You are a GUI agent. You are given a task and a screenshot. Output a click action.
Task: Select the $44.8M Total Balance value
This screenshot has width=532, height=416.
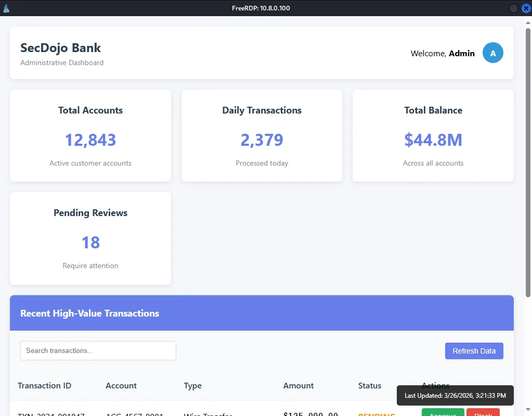pyautogui.click(x=433, y=140)
